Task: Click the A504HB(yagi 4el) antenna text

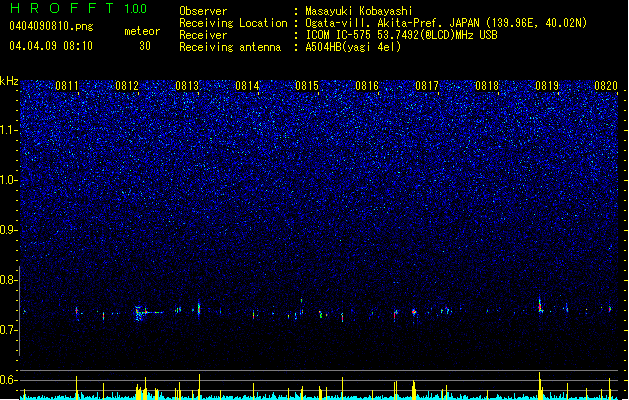Action: 353,47
